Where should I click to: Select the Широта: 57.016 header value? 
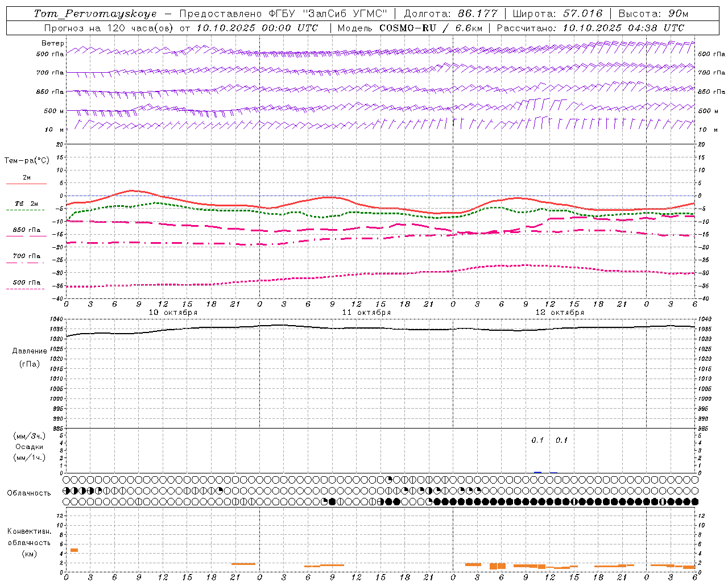557,14
